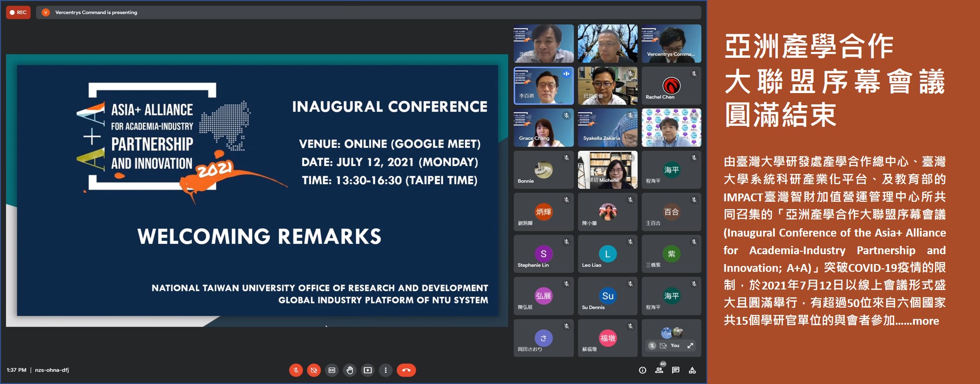Select Bonnie's participant tile
This screenshot has width=980, height=384.
[543, 170]
